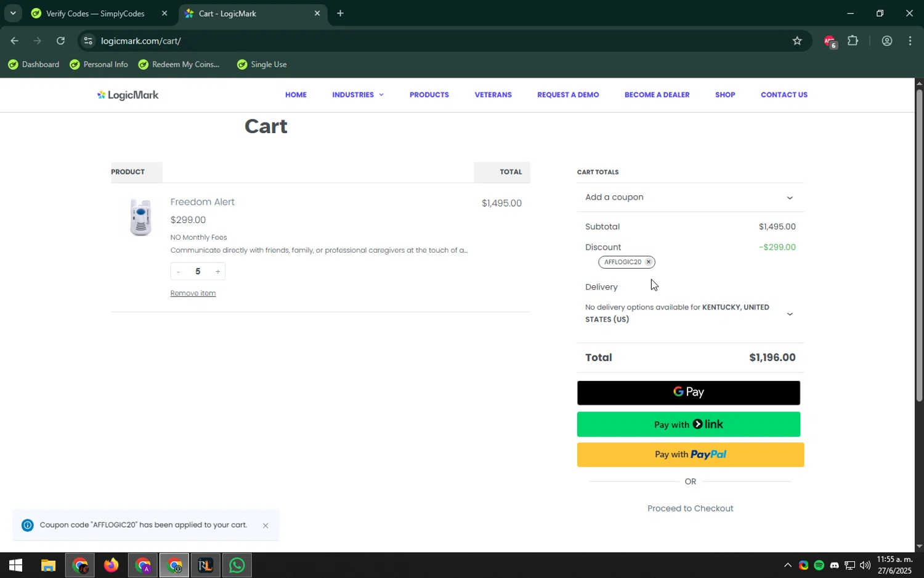Decrease Freedom Alert quantity with minus
924x578 pixels.
(178, 272)
